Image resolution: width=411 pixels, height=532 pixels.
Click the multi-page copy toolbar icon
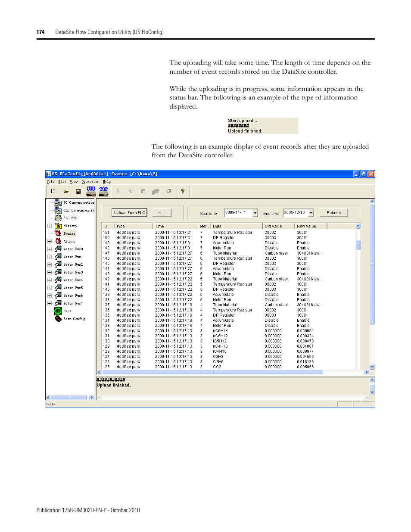[x=156, y=191]
